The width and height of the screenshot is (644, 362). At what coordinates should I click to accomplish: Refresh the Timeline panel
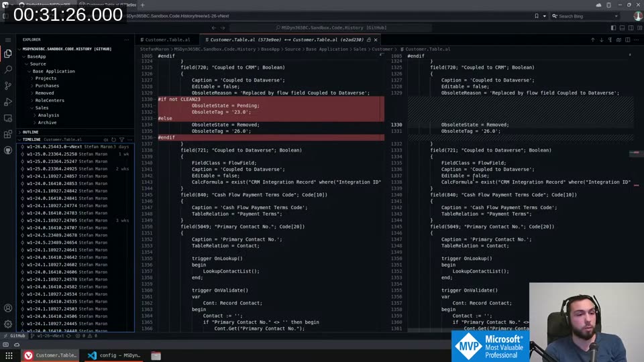[x=114, y=139]
